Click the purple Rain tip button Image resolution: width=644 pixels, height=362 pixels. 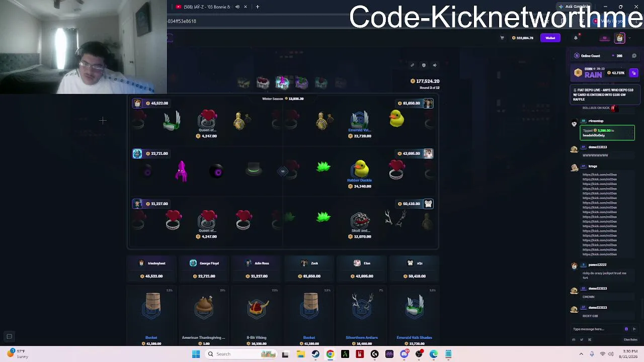click(x=633, y=73)
